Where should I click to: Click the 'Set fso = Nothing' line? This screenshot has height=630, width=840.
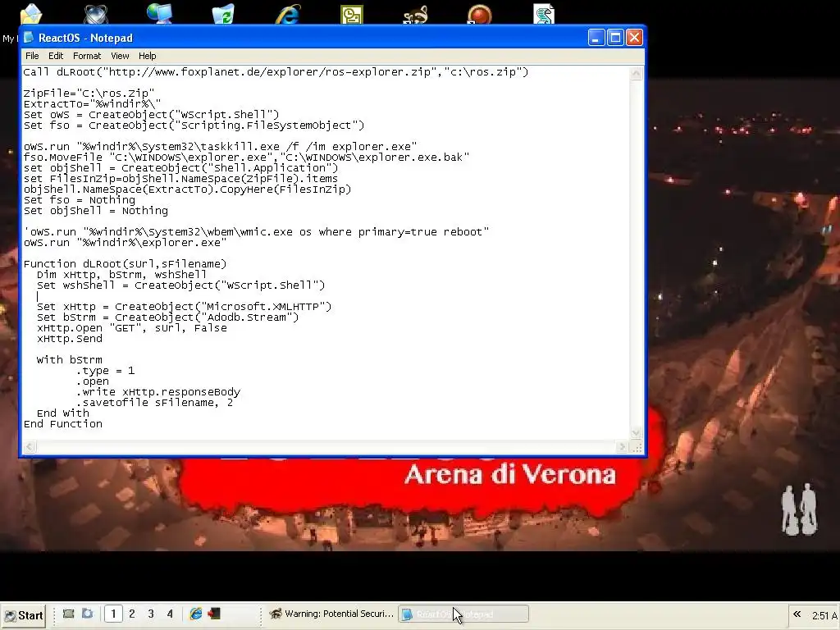(80, 200)
